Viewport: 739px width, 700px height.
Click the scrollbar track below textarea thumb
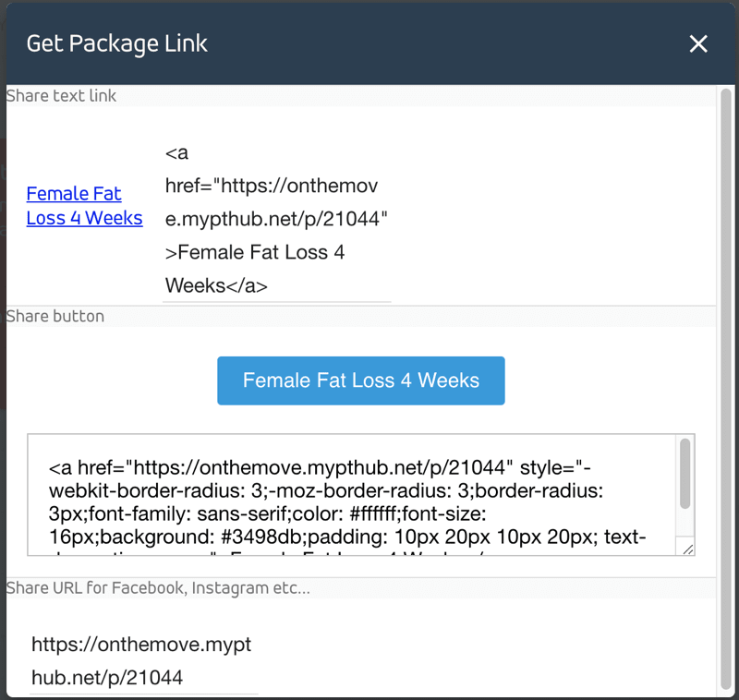point(684,523)
